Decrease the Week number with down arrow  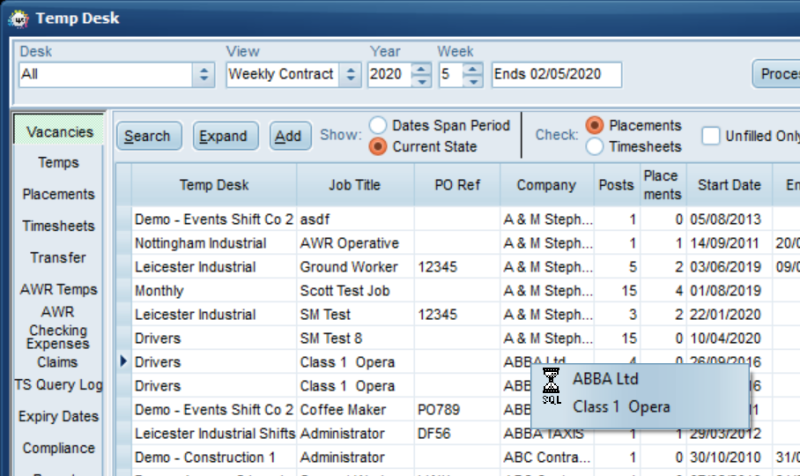[473, 81]
